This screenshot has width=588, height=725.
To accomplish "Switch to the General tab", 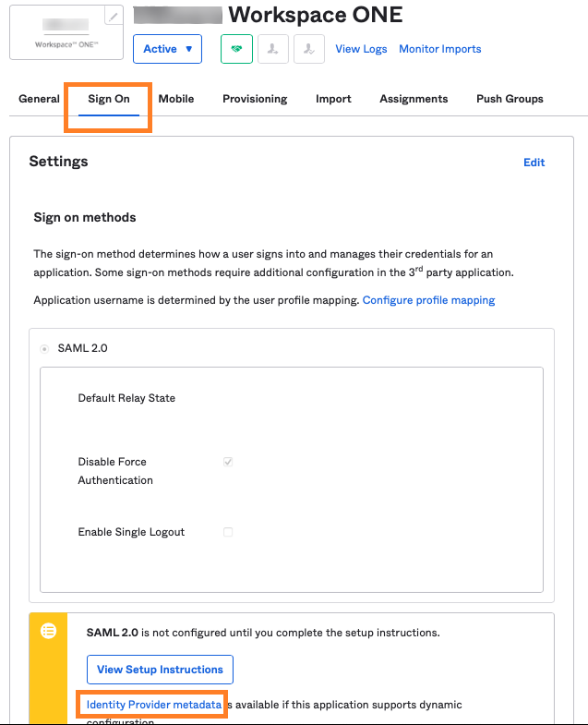I will pyautogui.click(x=40, y=99).
